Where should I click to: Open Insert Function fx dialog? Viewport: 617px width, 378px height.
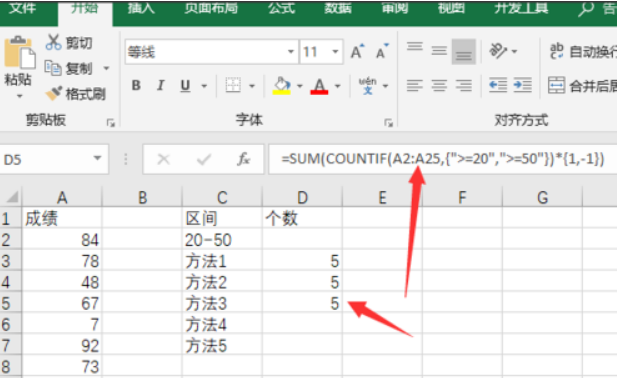coord(244,159)
